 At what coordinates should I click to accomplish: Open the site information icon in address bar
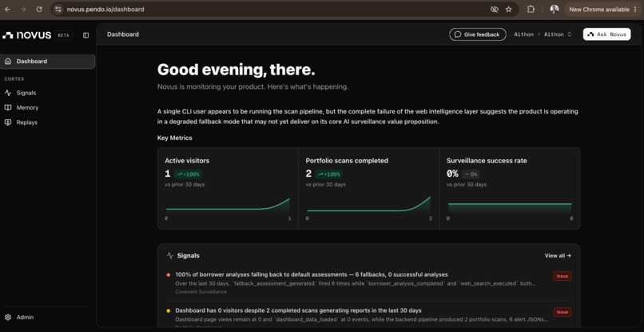pos(58,9)
